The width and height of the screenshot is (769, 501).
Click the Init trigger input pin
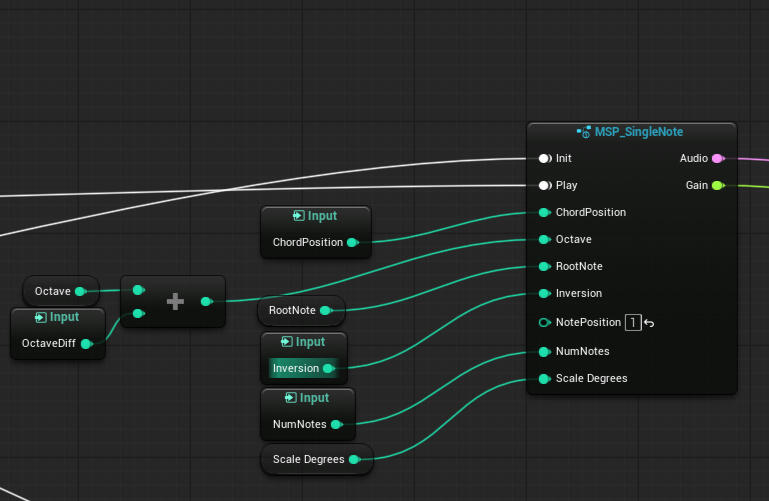[x=544, y=158]
